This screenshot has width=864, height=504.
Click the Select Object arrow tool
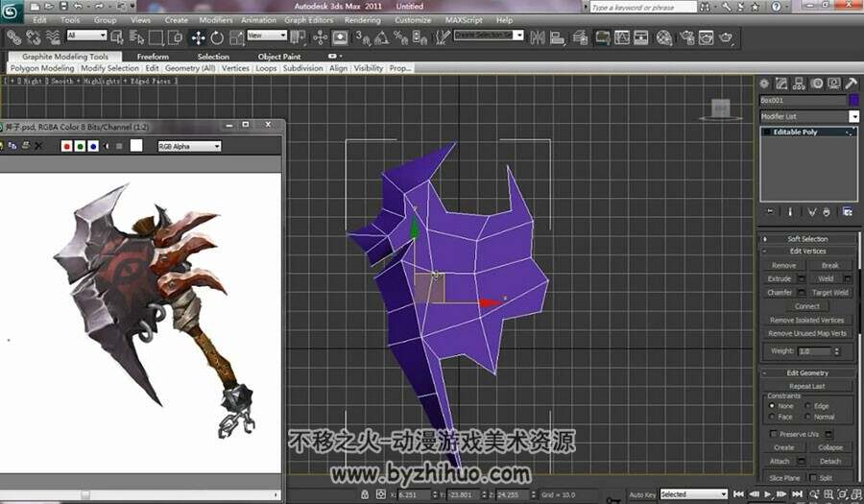(x=117, y=37)
